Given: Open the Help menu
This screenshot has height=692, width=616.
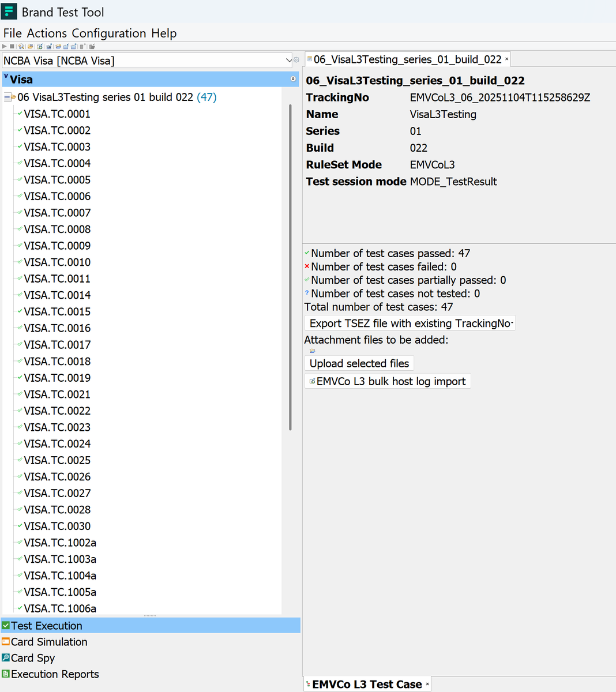Looking at the screenshot, I should pos(164,33).
